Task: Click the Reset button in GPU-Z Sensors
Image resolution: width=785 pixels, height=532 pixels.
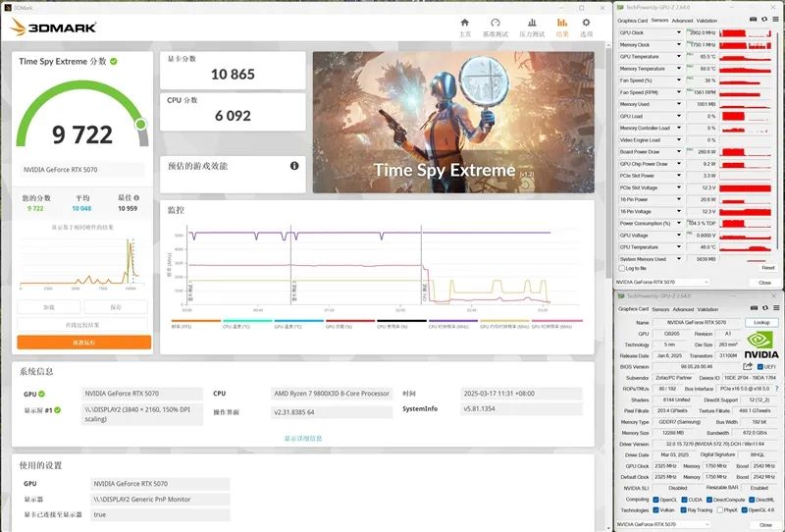Action: click(768, 268)
